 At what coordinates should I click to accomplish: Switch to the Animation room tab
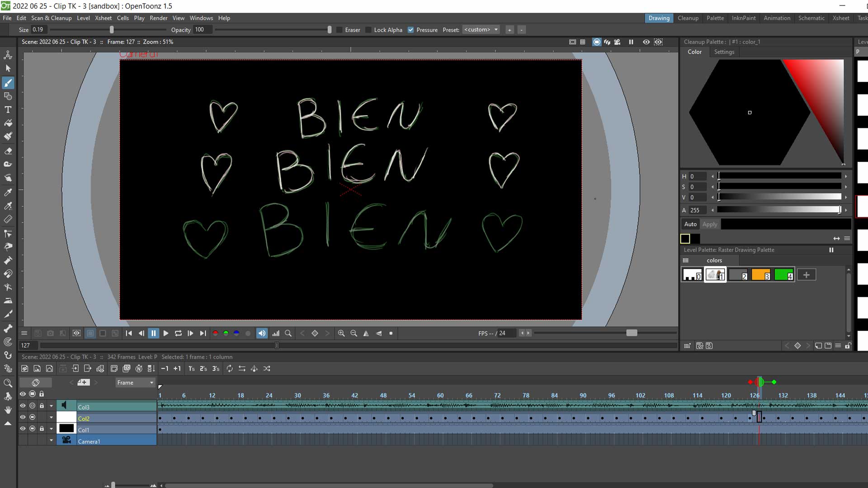point(777,18)
